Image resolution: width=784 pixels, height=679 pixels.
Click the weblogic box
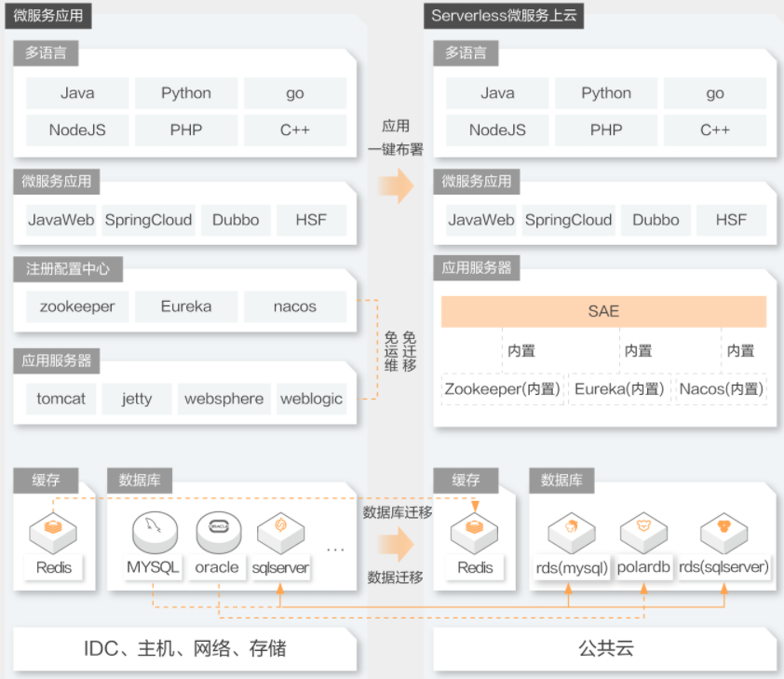311,399
